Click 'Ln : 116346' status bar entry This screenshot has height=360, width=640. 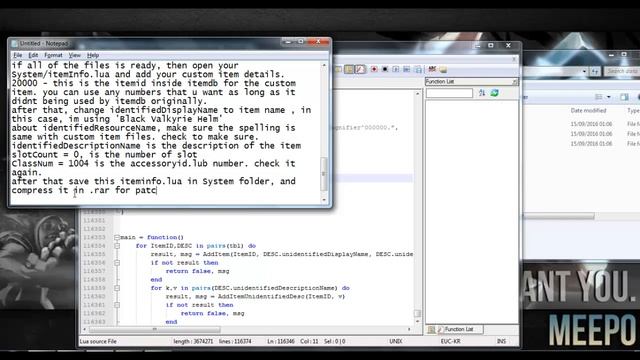click(x=281, y=341)
